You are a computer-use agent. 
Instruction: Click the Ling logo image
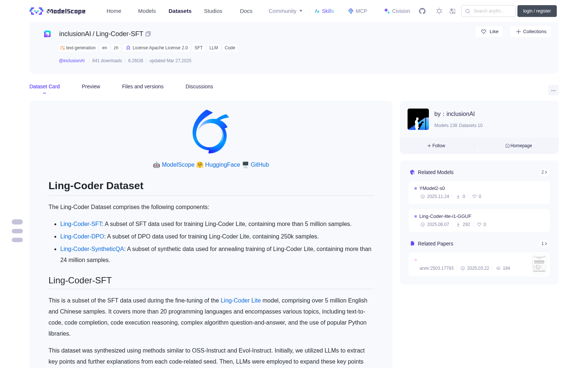coord(211,131)
